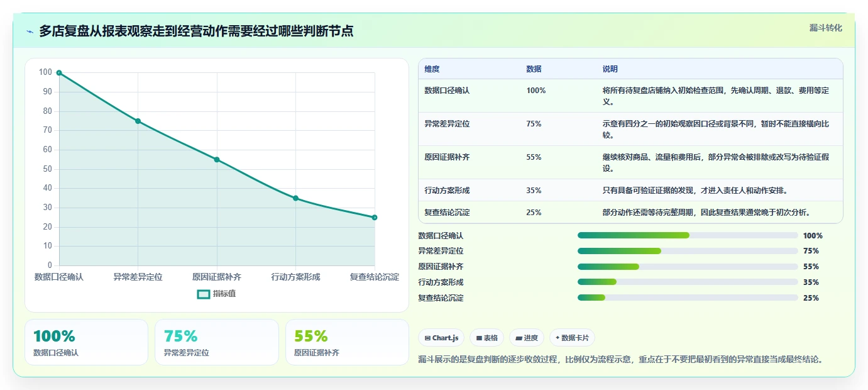The height and width of the screenshot is (390, 868).
Task: Click the chart data point at 行动方案形成
Action: [295, 198]
